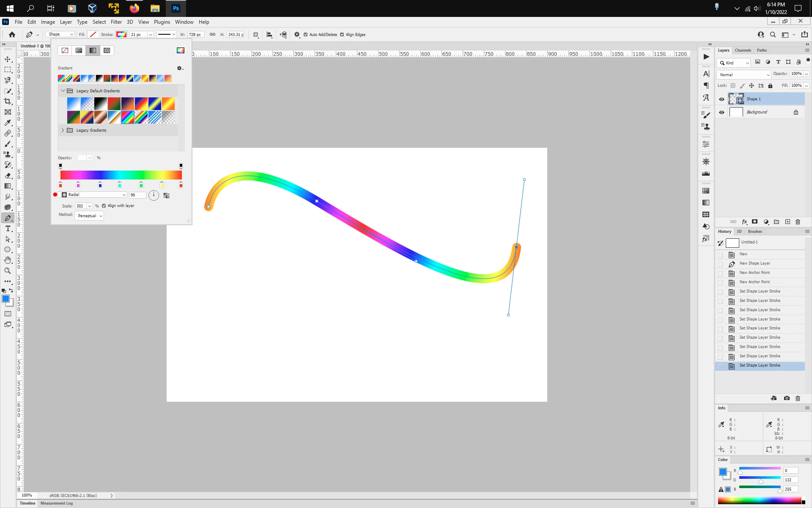Switch to the Channels tab
Screen dimensions: 812x508
[x=743, y=50]
